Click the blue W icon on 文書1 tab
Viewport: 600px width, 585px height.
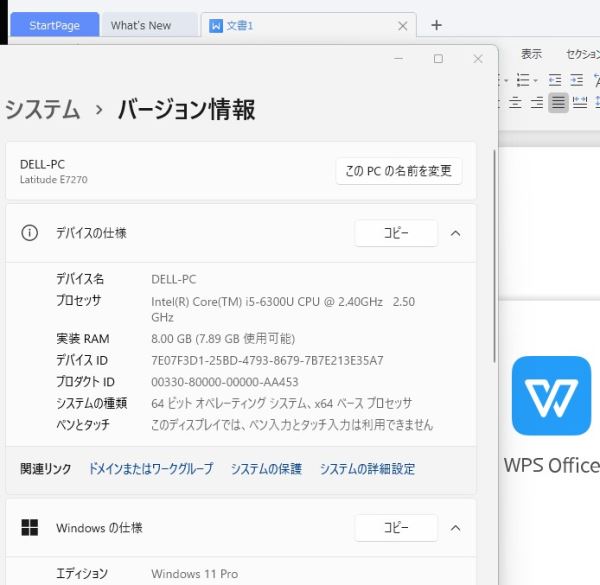216,26
